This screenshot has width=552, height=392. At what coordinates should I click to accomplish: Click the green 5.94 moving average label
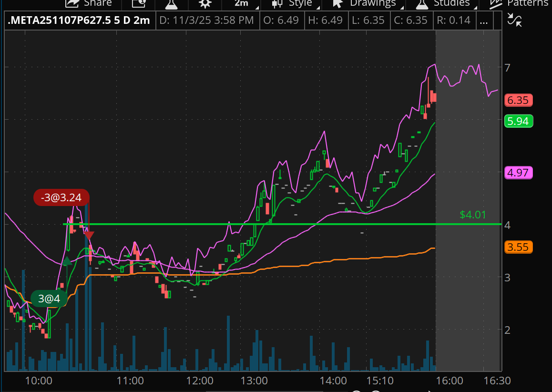coord(518,121)
